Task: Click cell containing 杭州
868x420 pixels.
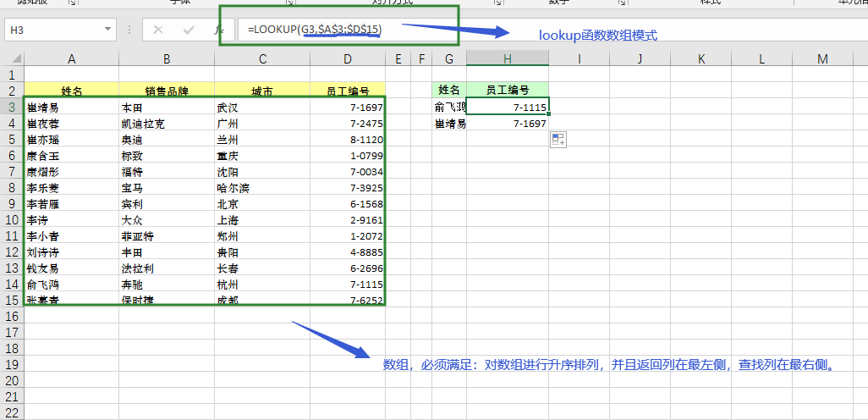Action: point(262,285)
